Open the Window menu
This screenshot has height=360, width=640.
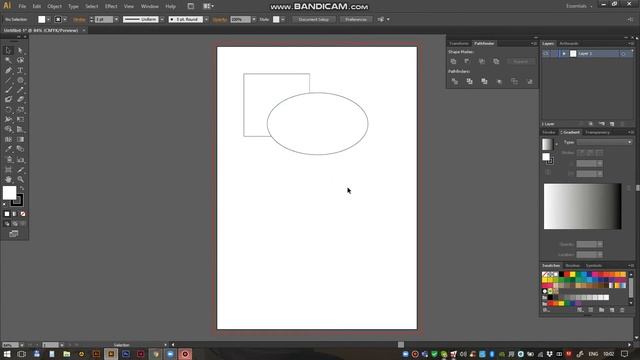pyautogui.click(x=149, y=6)
